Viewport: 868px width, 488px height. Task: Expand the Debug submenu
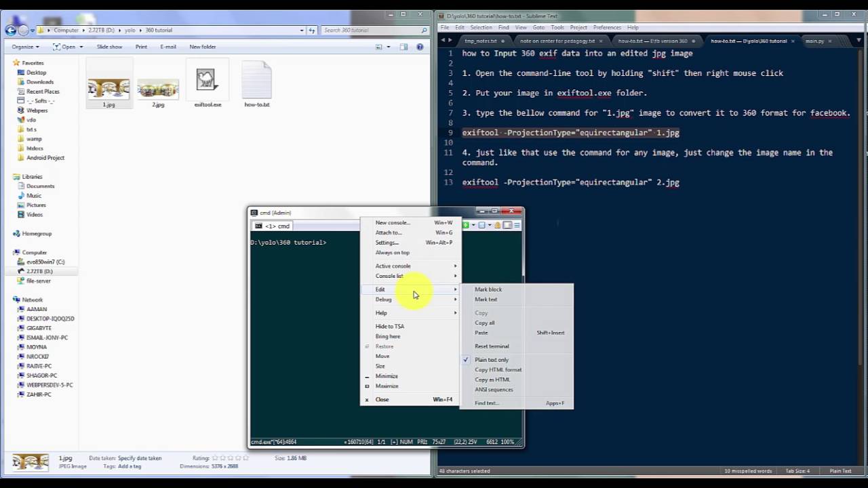pos(384,300)
